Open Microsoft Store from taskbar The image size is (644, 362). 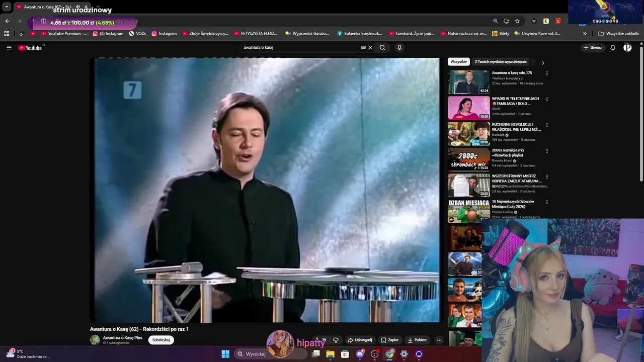click(345, 354)
